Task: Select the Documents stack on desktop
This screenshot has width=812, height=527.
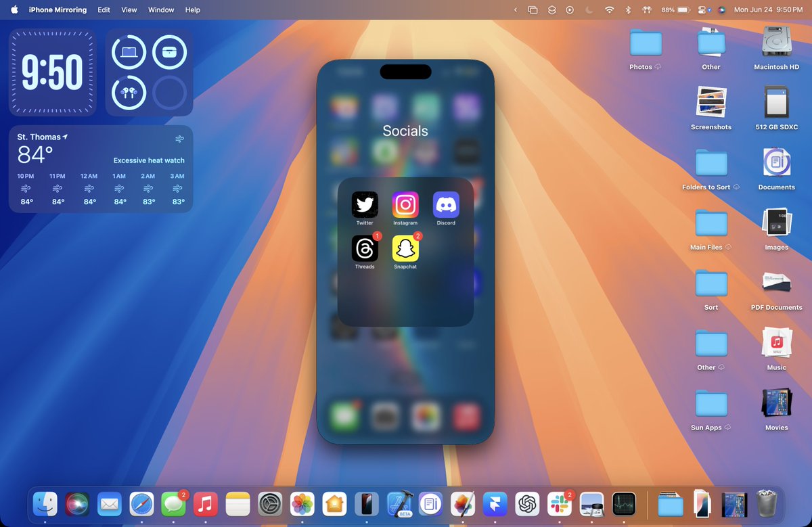Action: [776, 163]
